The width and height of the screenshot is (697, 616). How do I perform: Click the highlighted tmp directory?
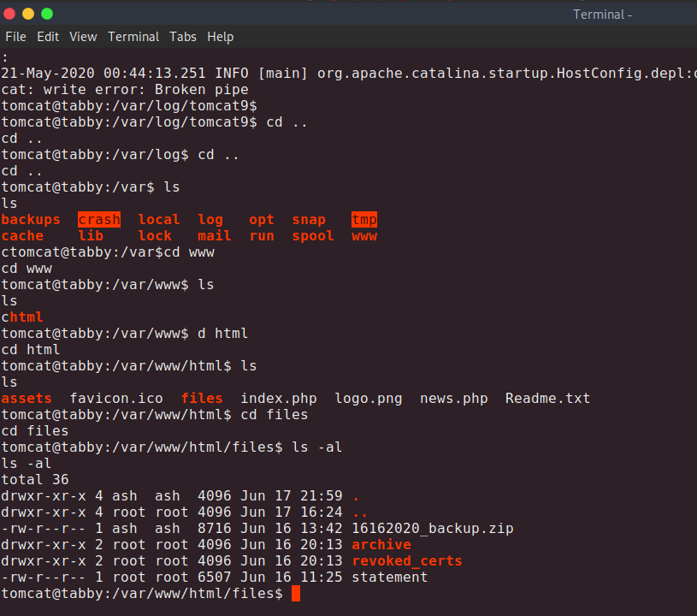(x=364, y=220)
